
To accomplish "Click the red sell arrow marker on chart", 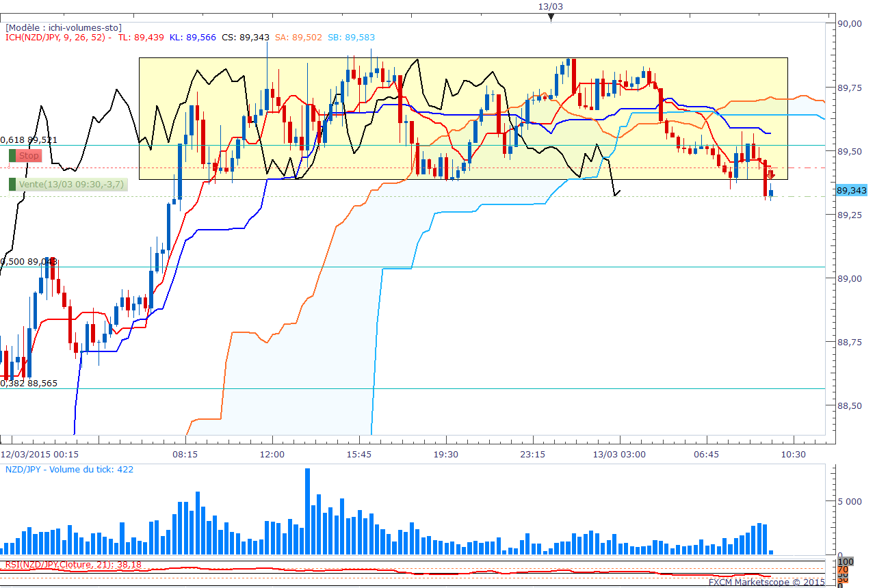I will (770, 175).
